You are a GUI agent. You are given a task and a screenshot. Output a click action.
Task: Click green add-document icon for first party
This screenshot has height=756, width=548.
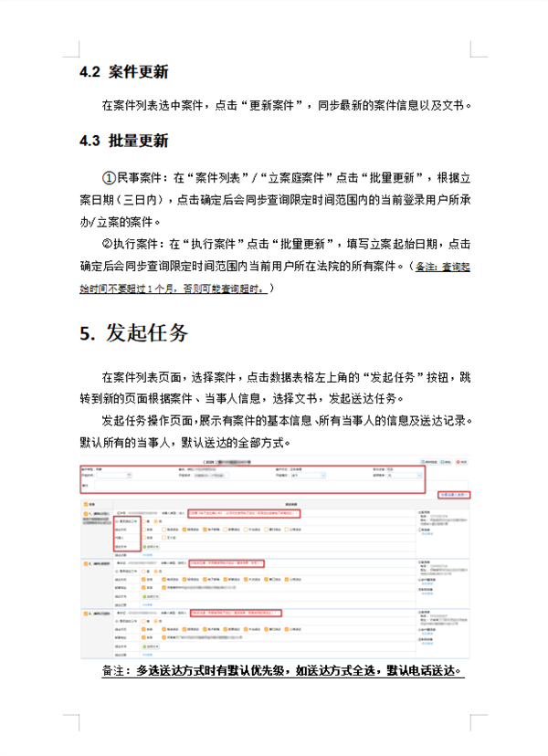click(144, 547)
